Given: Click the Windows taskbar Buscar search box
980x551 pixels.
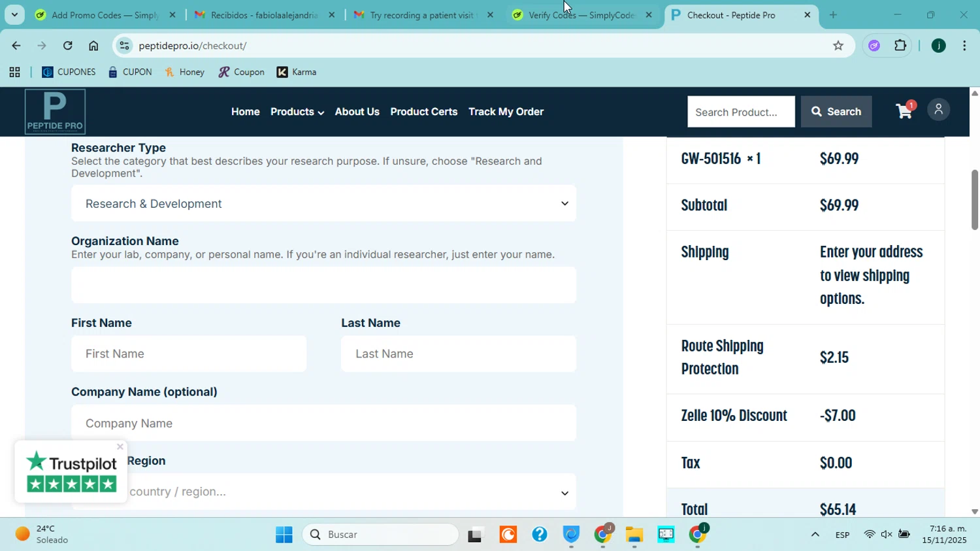Looking at the screenshot, I should coord(380,535).
